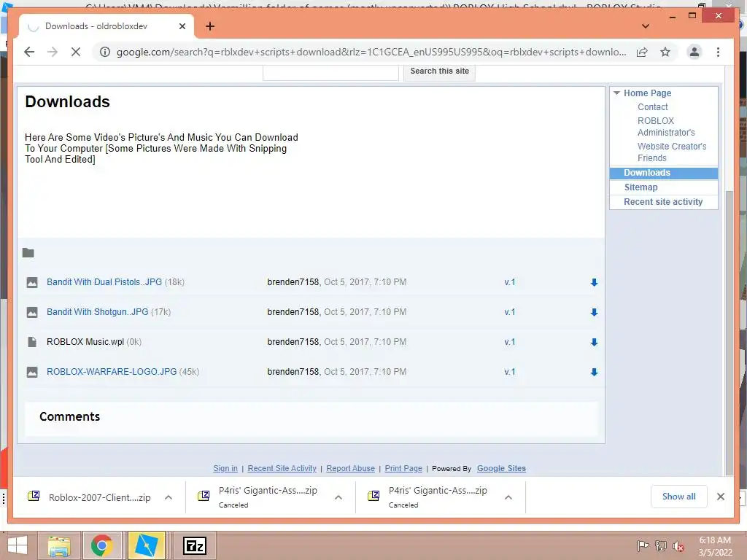Download ROBLOX-WARFARE-LOGO using blue arrow
Image resolution: width=747 pixels, height=560 pixels.
point(594,373)
